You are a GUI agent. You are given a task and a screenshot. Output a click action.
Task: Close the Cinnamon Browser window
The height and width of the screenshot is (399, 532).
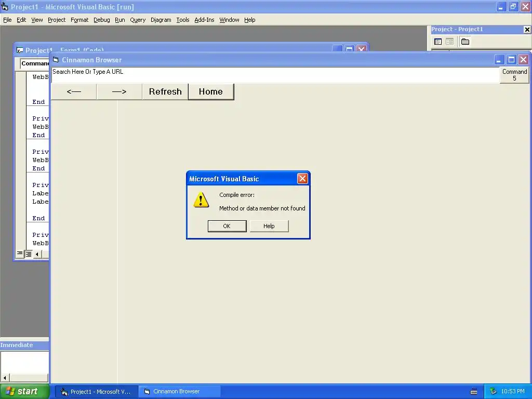(524, 60)
